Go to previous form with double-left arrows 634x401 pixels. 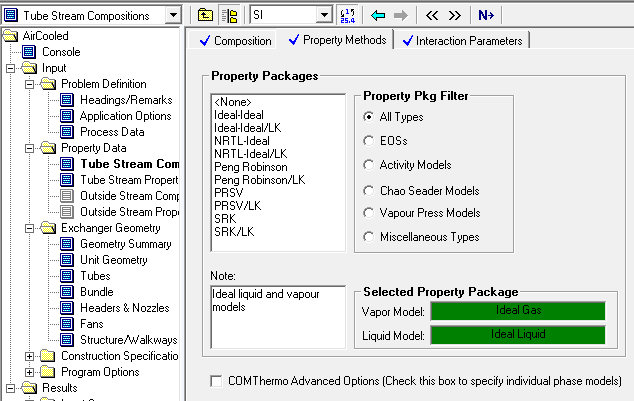click(x=432, y=14)
